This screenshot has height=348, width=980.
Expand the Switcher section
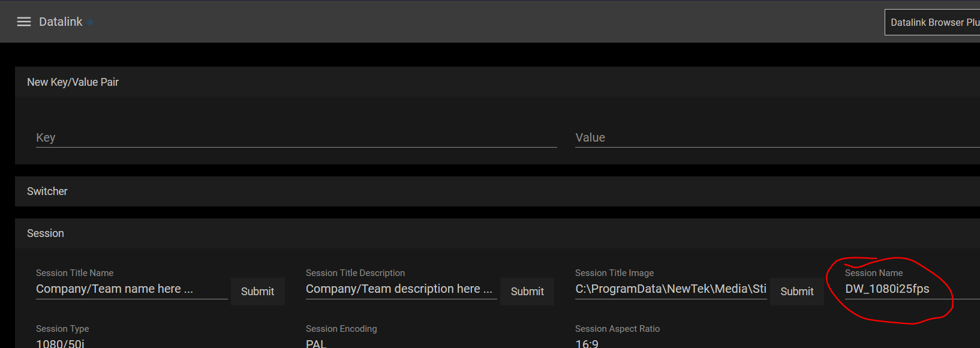tap(47, 191)
